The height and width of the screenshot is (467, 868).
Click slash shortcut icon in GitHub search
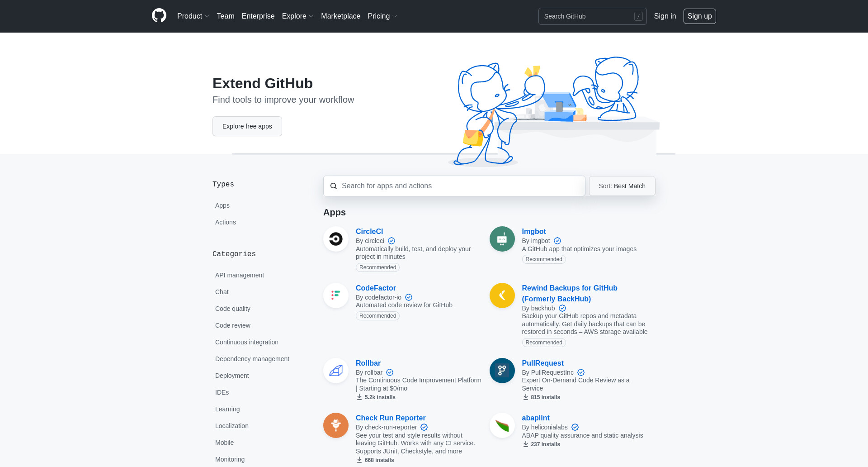click(x=638, y=16)
